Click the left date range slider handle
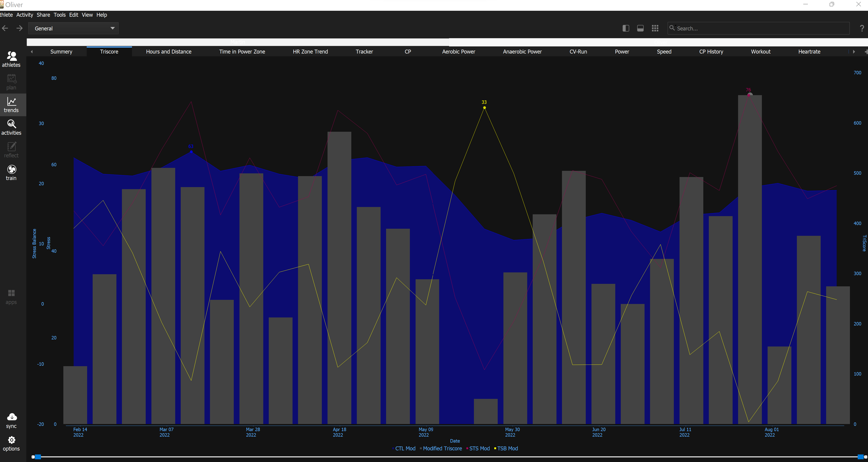868x462 pixels. pos(38,457)
